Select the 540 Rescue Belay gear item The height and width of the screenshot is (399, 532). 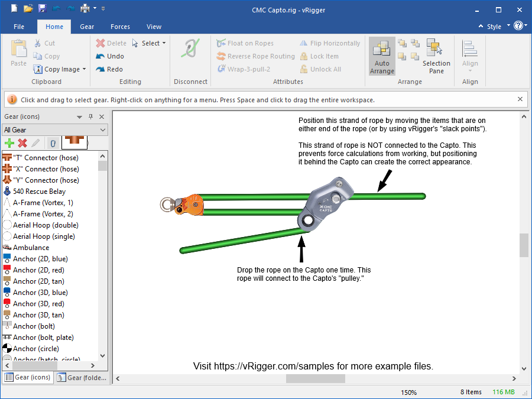39,192
